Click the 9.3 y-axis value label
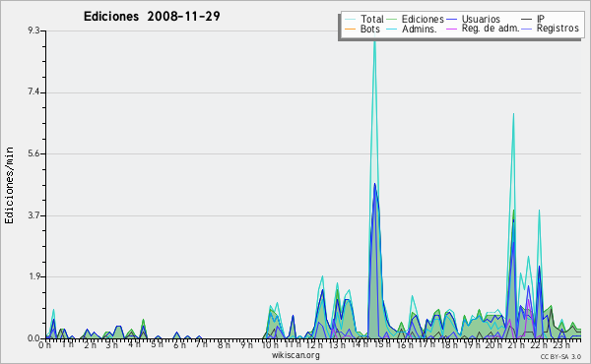 [34, 30]
